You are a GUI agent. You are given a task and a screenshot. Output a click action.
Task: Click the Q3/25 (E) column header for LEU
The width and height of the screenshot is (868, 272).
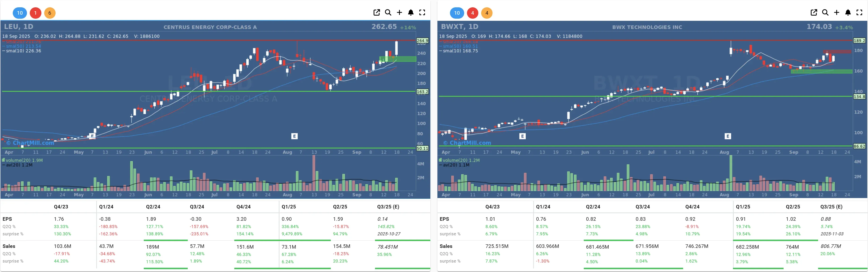(388, 207)
